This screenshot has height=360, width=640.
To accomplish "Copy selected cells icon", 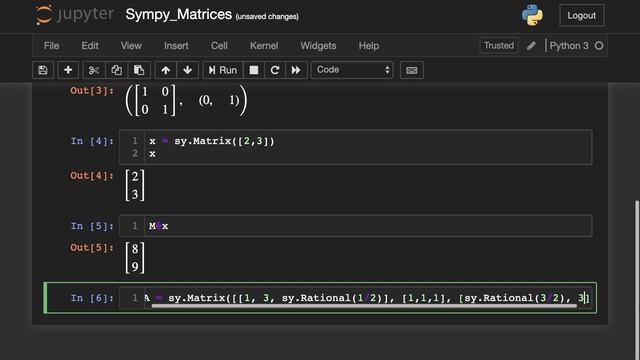I will pos(116,70).
